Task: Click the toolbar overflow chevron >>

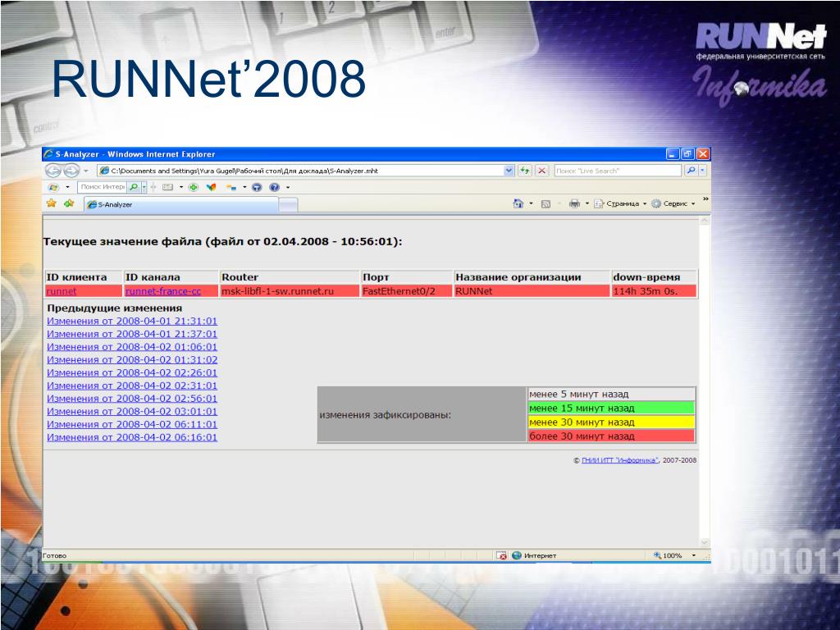Action: click(705, 199)
